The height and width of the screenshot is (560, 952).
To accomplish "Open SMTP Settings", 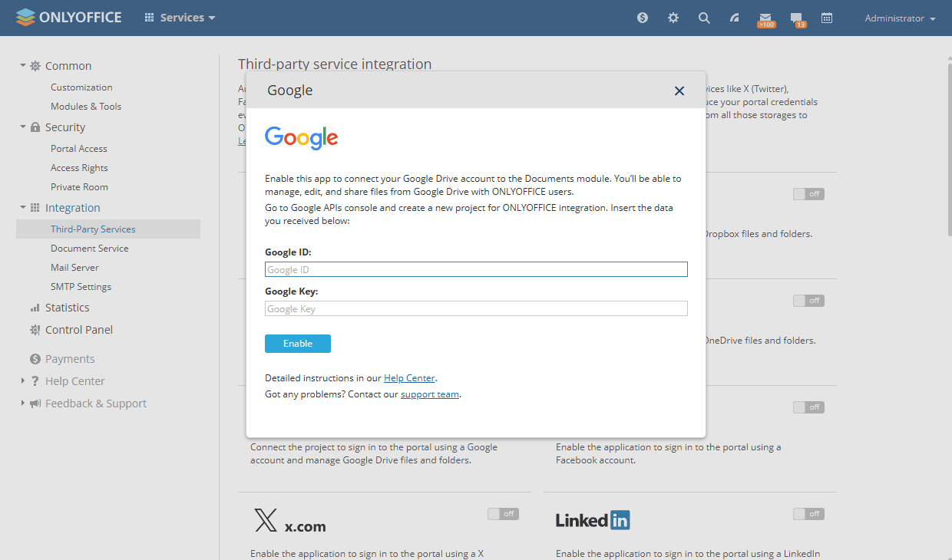I will point(81,287).
